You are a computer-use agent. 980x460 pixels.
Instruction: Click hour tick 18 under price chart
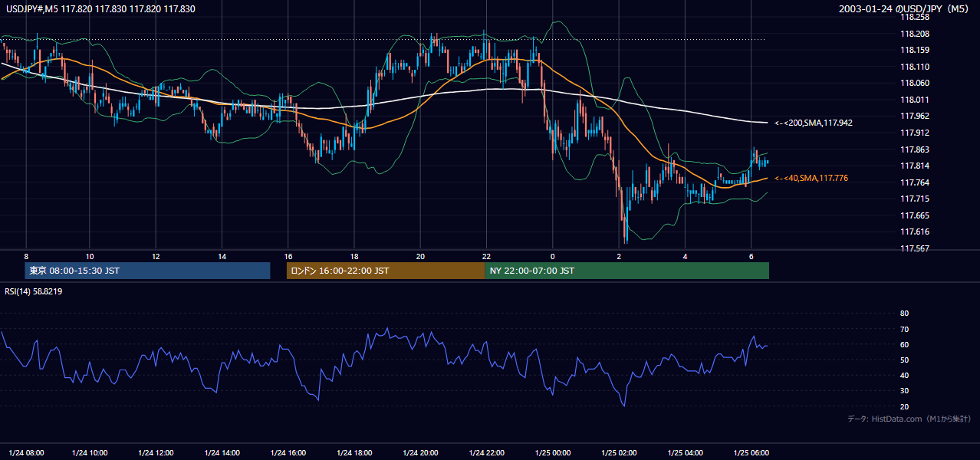[354, 256]
